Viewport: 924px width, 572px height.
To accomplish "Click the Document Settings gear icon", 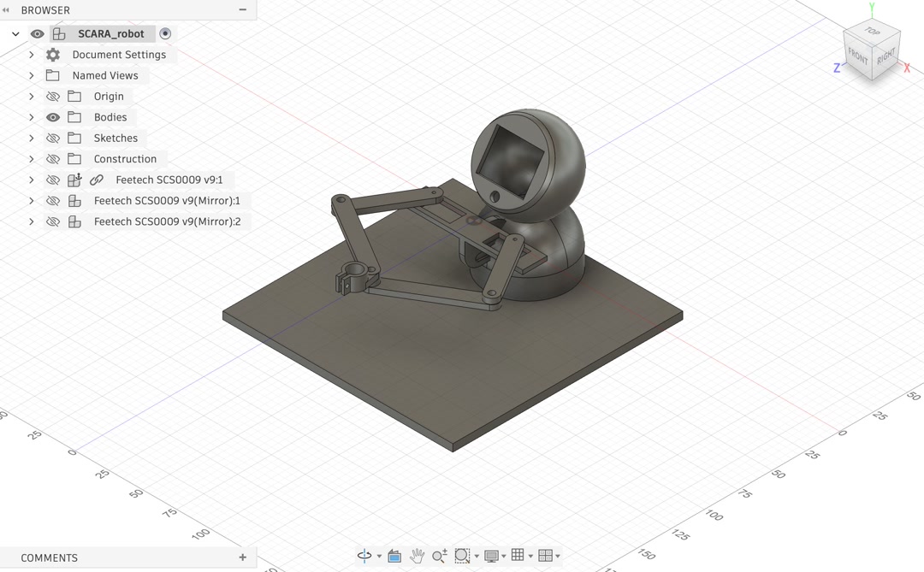I will [53, 55].
